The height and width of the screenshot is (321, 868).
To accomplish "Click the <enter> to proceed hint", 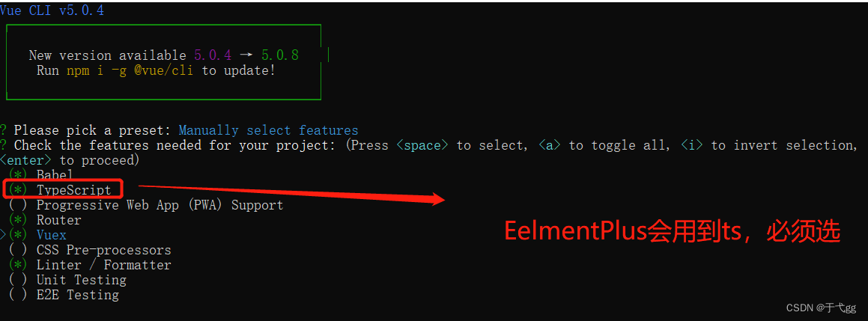I will (69, 160).
